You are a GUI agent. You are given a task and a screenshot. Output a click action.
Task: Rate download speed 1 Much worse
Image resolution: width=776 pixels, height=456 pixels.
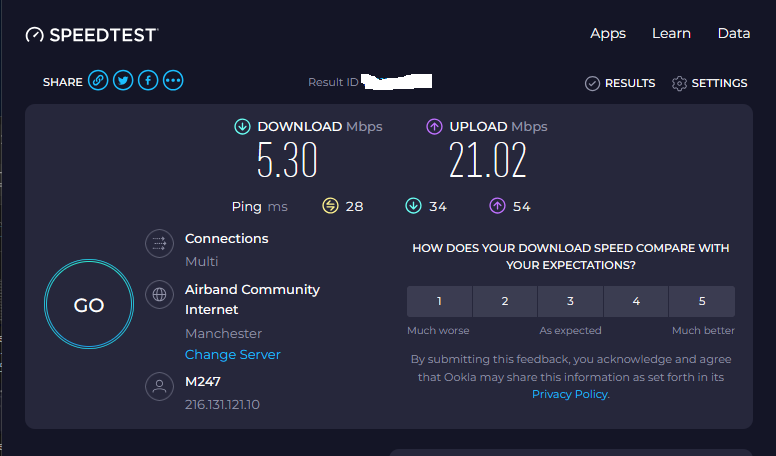coord(439,301)
